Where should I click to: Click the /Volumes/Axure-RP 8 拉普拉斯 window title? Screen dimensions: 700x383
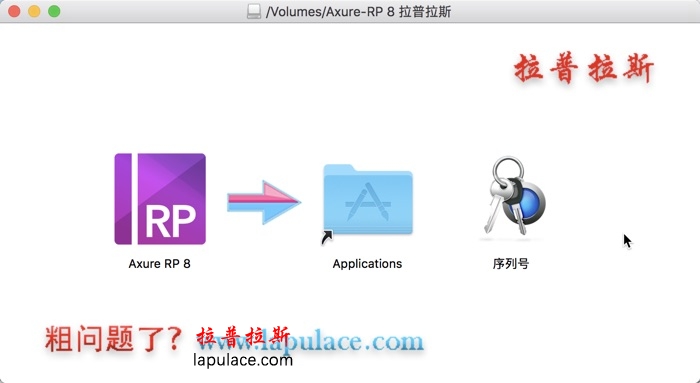358,12
